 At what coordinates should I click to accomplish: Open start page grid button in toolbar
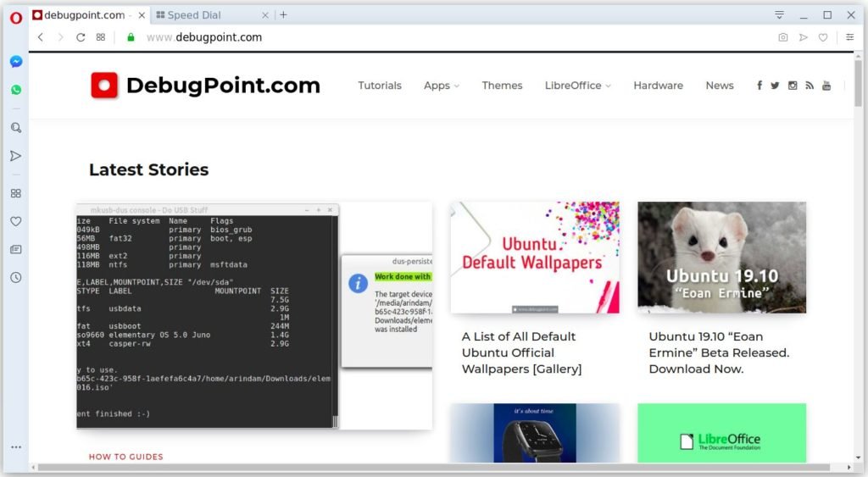point(101,37)
